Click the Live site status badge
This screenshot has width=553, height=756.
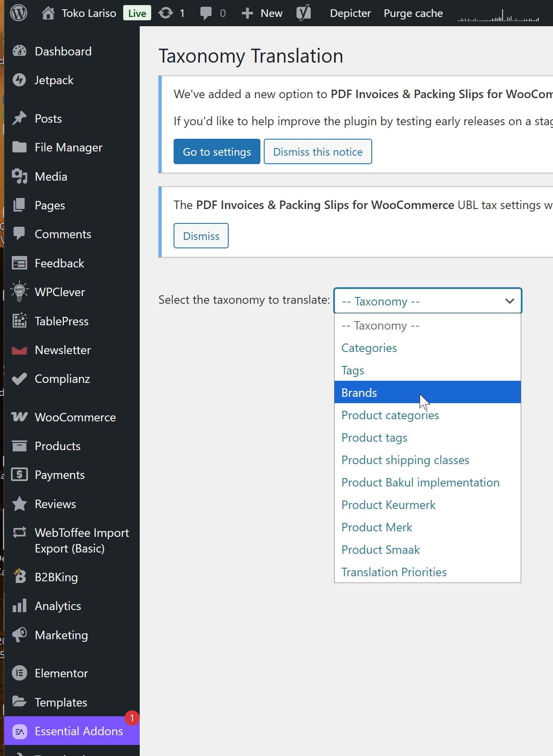tap(137, 13)
